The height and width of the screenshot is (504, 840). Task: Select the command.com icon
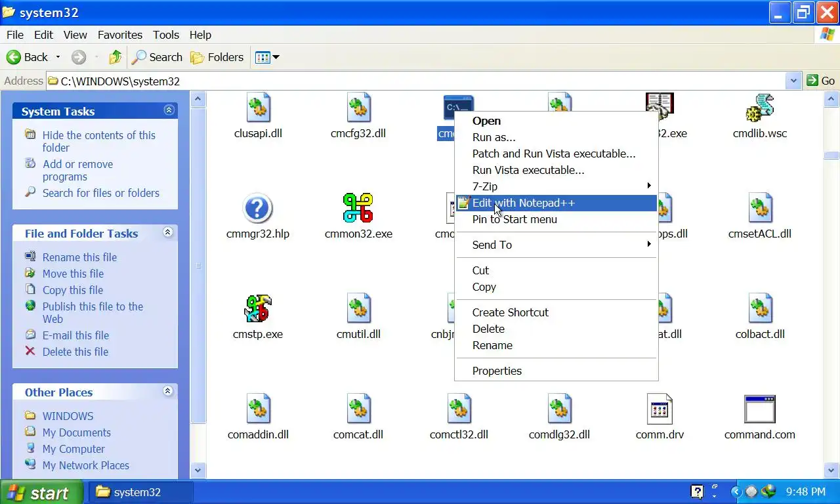760,409
